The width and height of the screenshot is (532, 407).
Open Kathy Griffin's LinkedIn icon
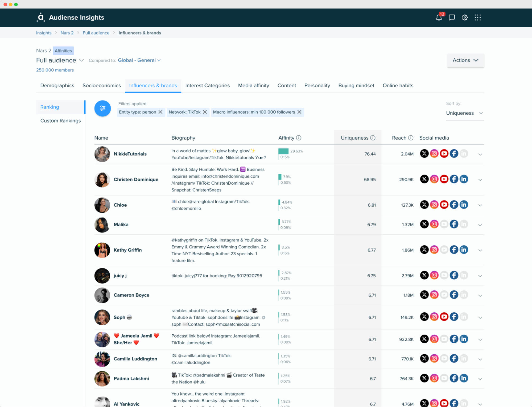coord(464,250)
